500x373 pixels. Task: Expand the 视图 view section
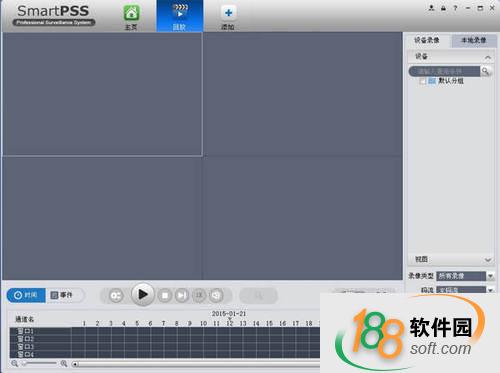coord(451,259)
